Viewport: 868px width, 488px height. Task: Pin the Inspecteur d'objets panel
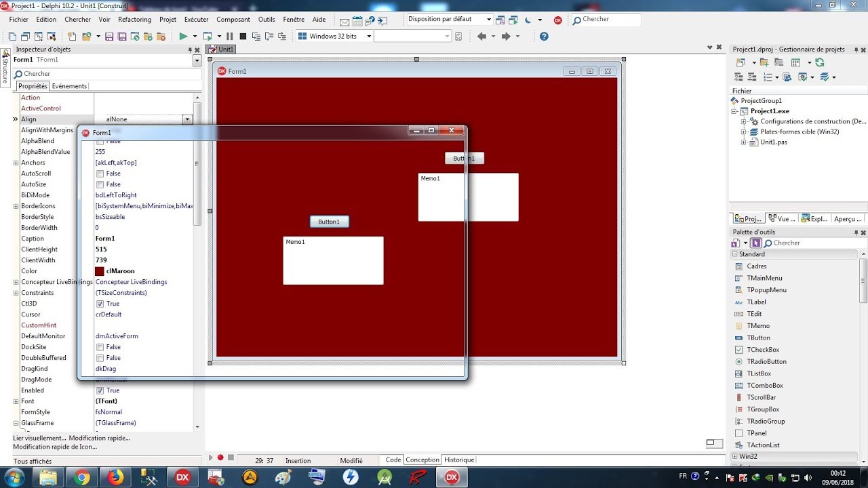[190, 49]
